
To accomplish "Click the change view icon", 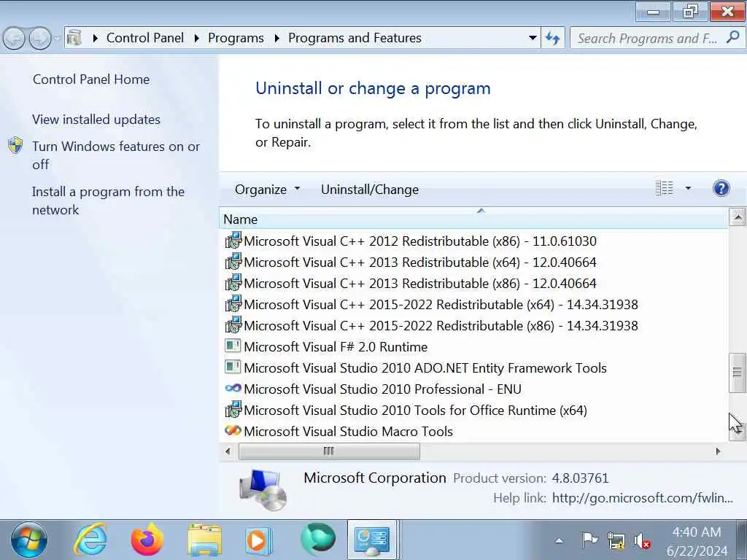I will (x=665, y=188).
